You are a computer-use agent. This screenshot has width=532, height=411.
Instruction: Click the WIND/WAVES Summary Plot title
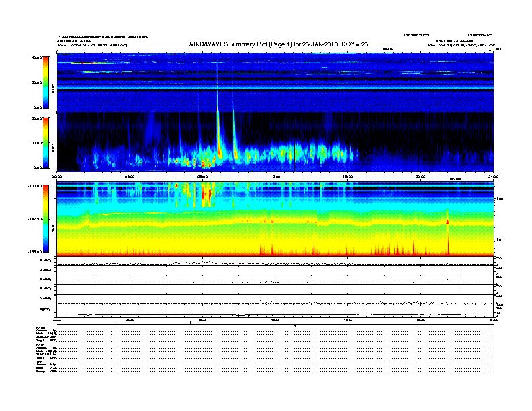click(278, 44)
